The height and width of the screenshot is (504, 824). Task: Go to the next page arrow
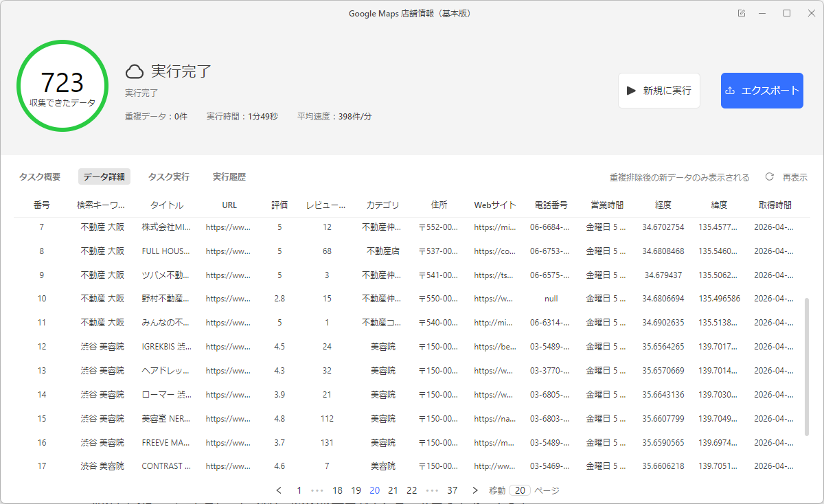coord(475,490)
